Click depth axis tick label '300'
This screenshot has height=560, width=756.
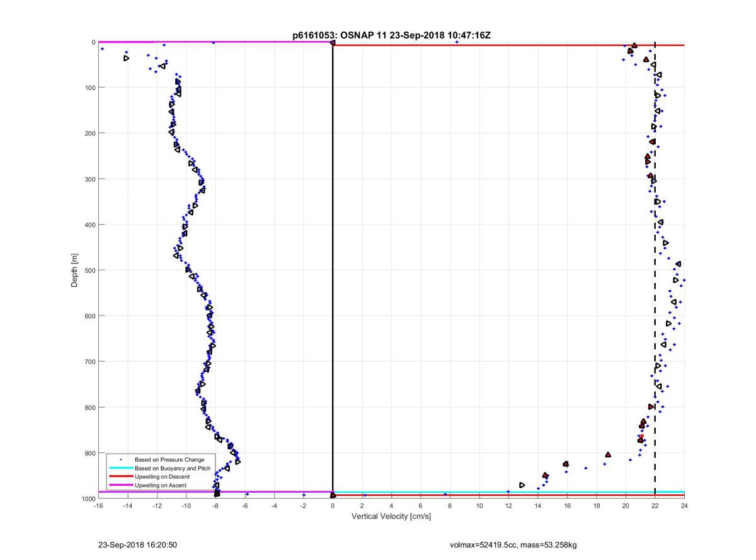[x=89, y=179]
